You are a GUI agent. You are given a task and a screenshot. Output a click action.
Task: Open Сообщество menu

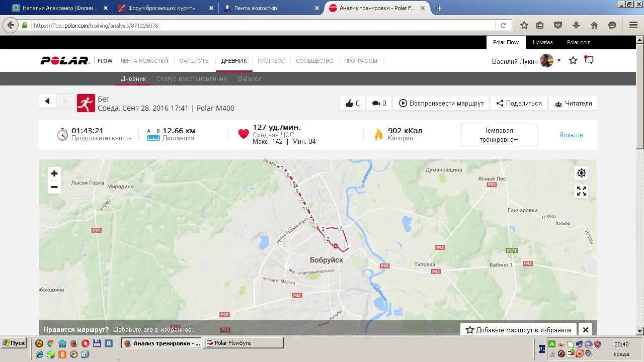pos(314,61)
